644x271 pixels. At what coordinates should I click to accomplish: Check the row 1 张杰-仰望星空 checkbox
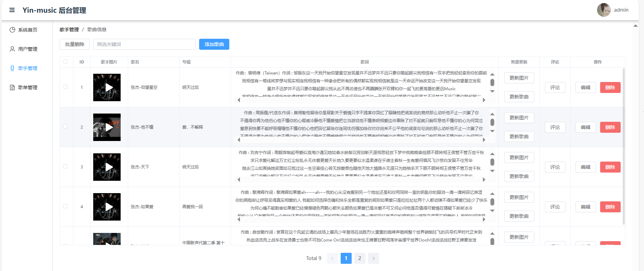coord(65,87)
